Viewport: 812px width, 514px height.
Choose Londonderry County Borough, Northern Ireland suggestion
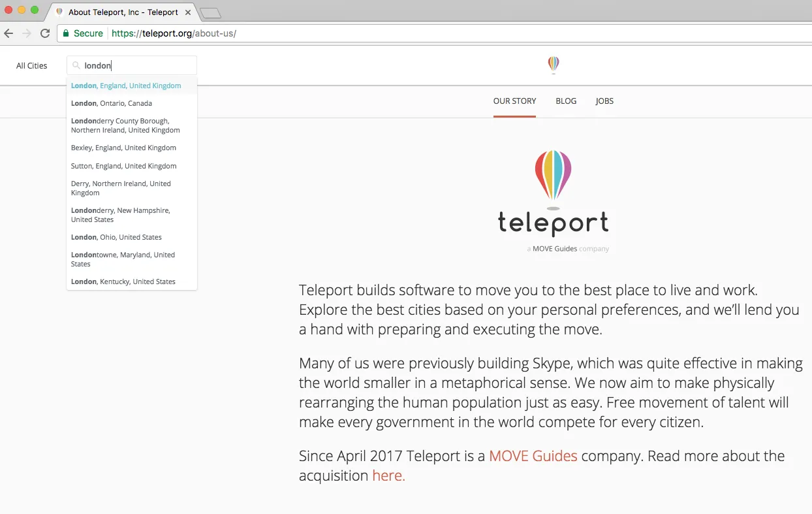[132, 125]
